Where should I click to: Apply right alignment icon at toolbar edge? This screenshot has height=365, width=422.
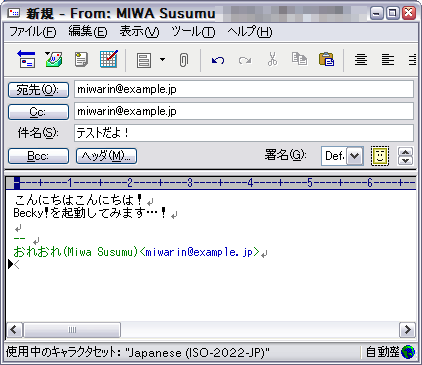[413, 60]
